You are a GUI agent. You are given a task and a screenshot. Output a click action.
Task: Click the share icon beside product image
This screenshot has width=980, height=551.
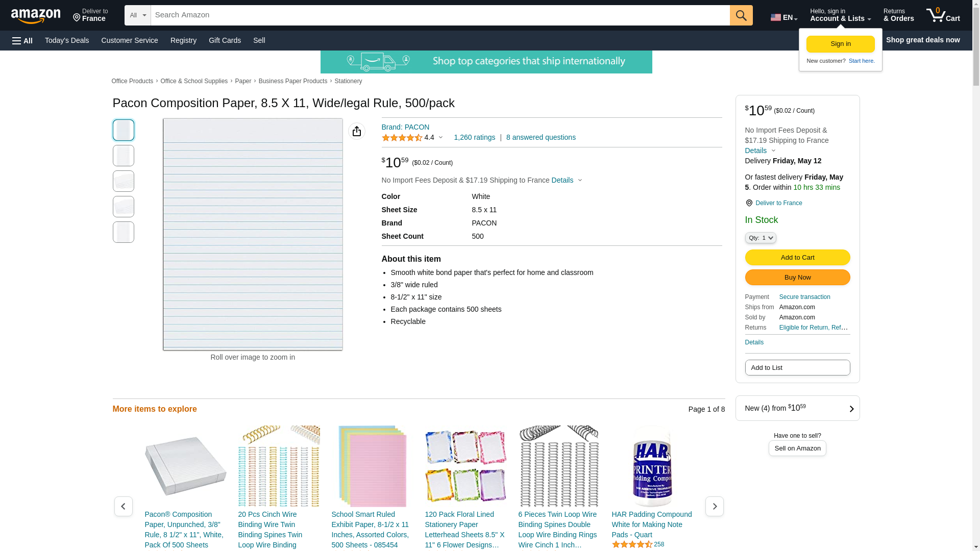tap(357, 131)
